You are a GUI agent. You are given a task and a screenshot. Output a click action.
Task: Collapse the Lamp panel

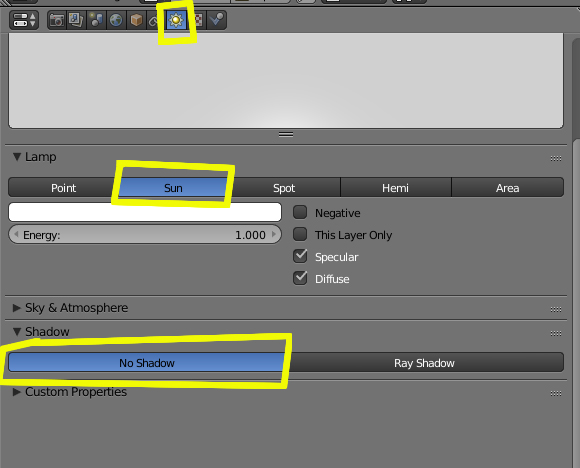click(17, 157)
